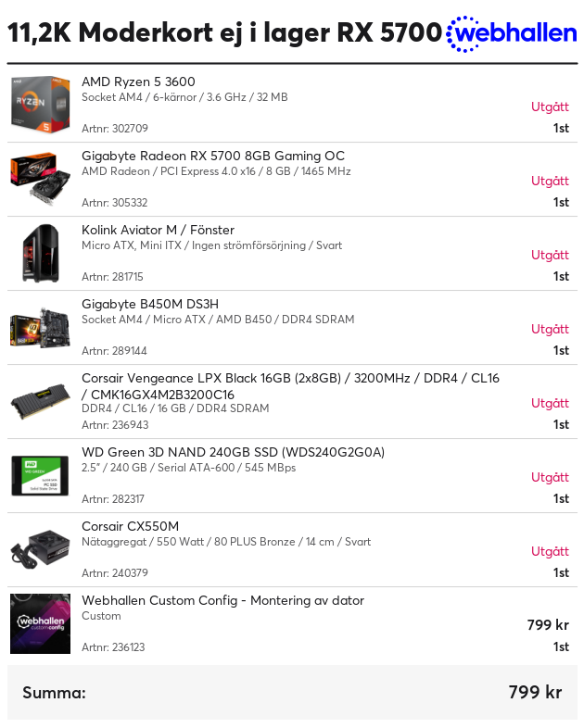This screenshot has width=584, height=728.
Task: Open the Gigabyte B450M DS3H motherboard image
Action: coord(41,327)
